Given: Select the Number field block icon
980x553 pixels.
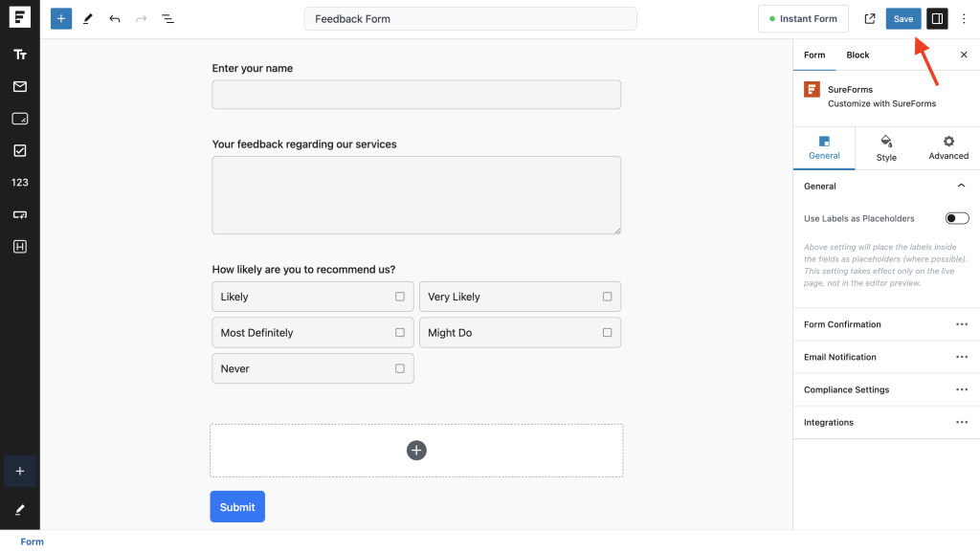Looking at the screenshot, I should [x=19, y=182].
